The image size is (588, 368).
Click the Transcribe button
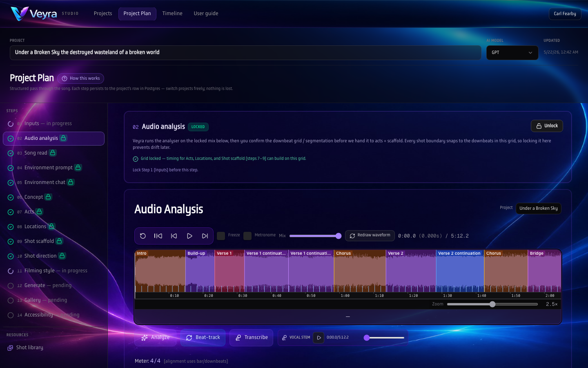point(251,338)
